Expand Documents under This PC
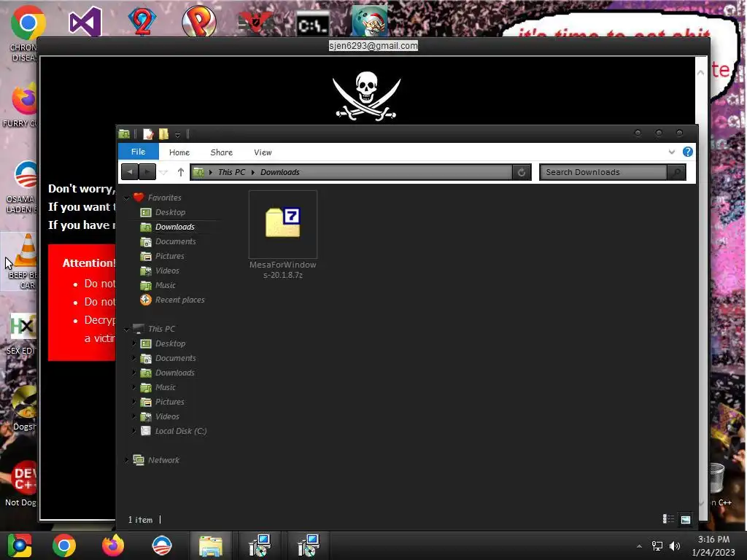 point(134,358)
